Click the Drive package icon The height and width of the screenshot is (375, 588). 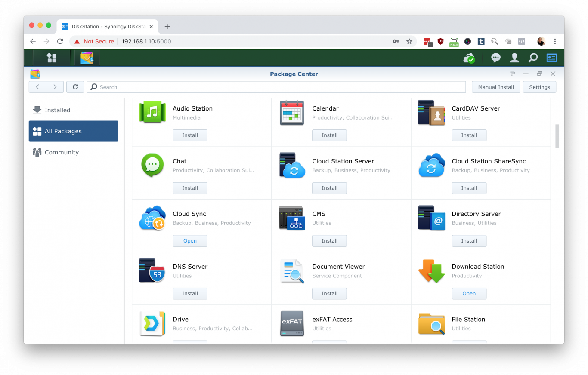(x=152, y=323)
